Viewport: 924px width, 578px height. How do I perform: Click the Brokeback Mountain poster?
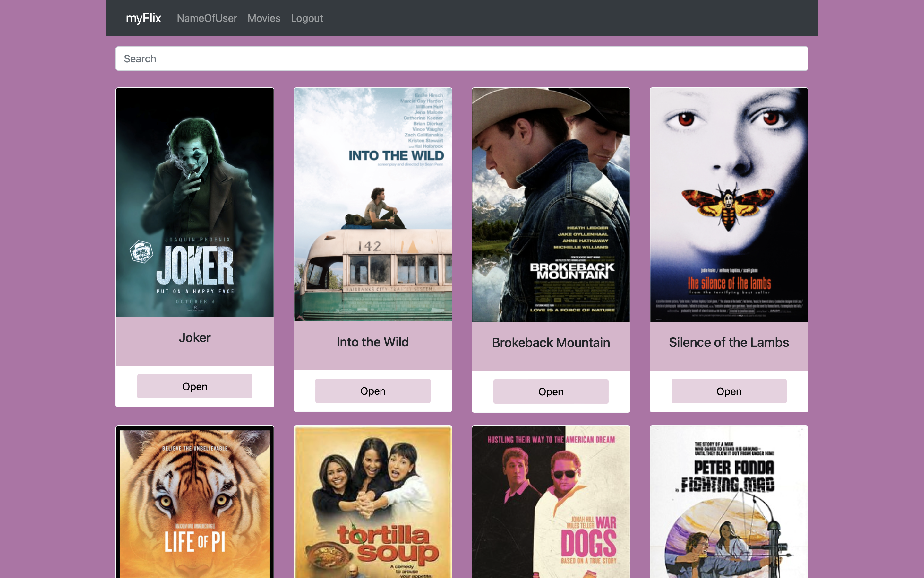551,205
